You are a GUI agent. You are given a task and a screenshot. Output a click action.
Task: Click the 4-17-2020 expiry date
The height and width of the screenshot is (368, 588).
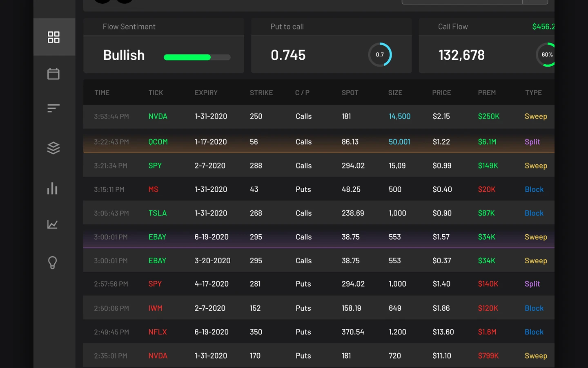click(212, 284)
